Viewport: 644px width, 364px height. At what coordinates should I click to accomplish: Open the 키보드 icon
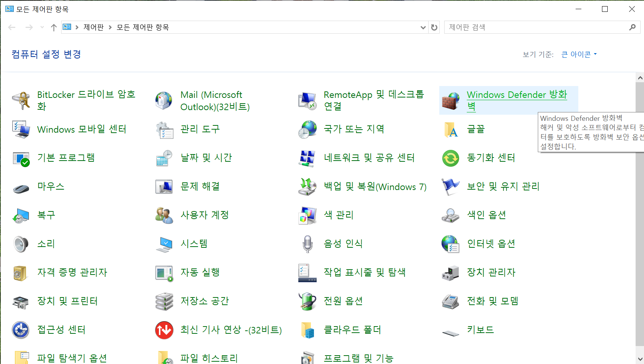click(x=451, y=333)
